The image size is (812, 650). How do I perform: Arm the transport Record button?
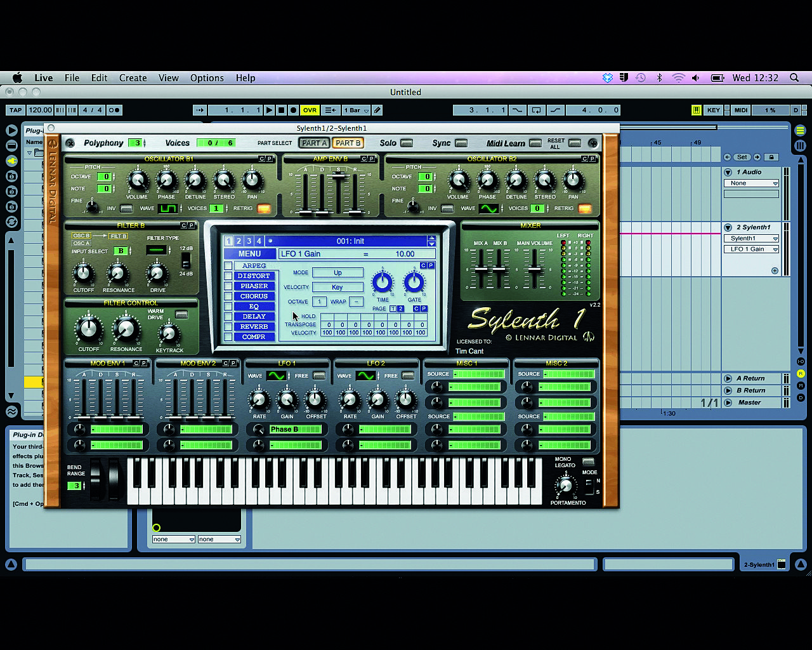pyautogui.click(x=293, y=110)
